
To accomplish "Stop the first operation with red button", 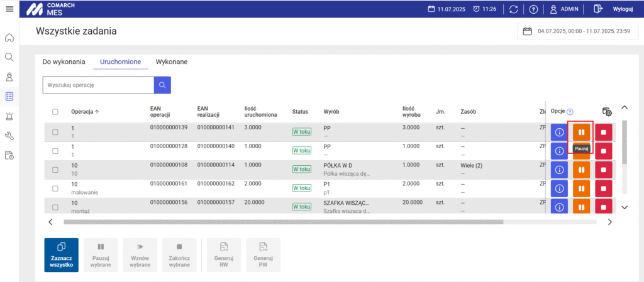I will (604, 133).
